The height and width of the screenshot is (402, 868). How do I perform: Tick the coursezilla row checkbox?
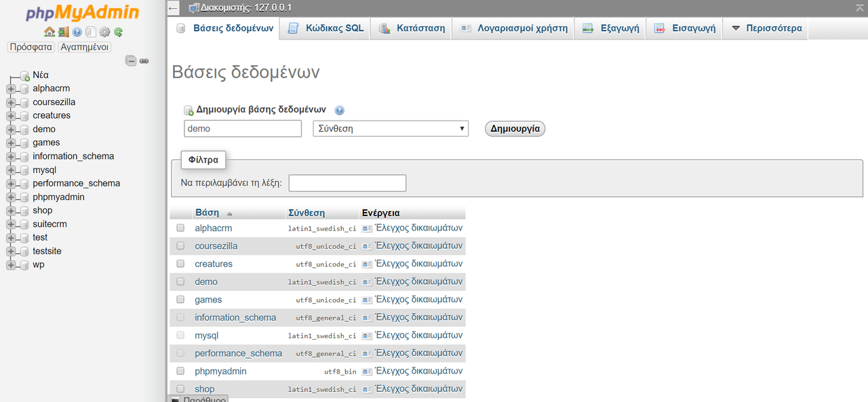pos(180,245)
